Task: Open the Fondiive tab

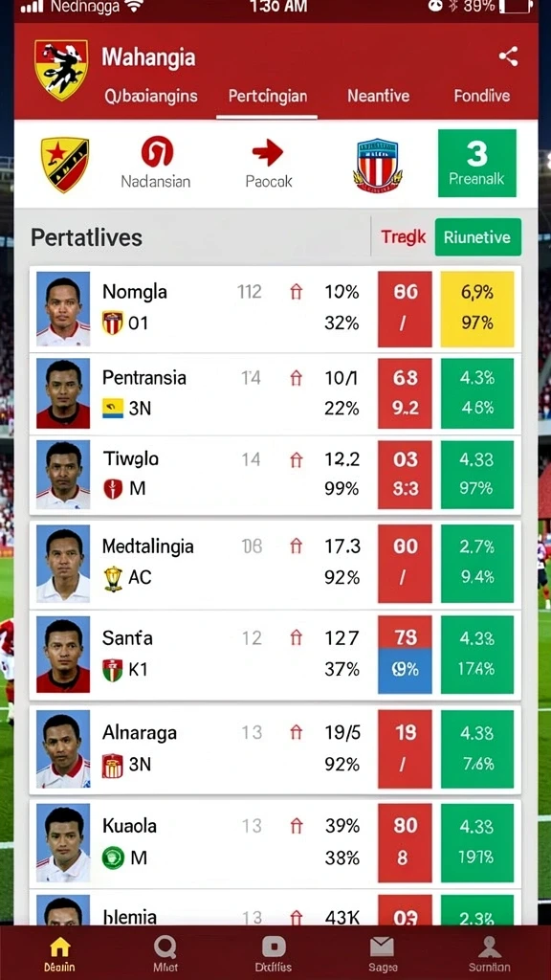Action: 482,97
